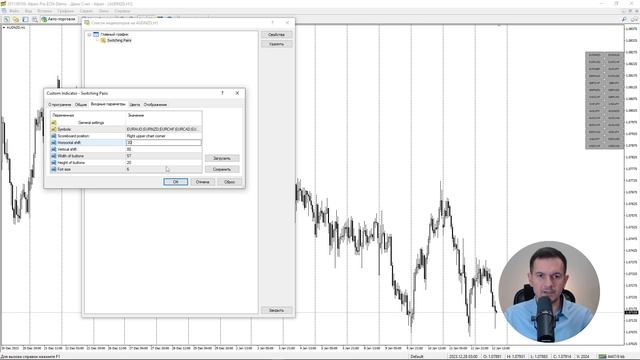Open the Файл menu
Screen dimensions: 640x360
pyautogui.click(x=14, y=11)
